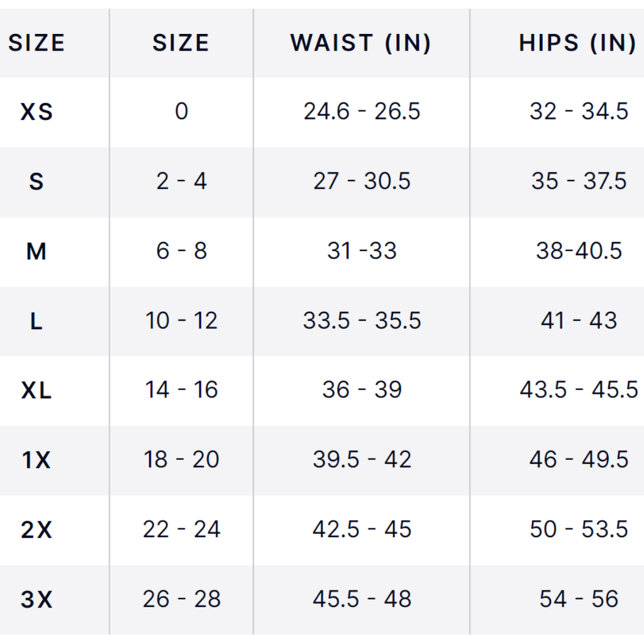The height and width of the screenshot is (644, 644).
Task: Click the 36 - 39 waist cell
Action: (x=362, y=391)
